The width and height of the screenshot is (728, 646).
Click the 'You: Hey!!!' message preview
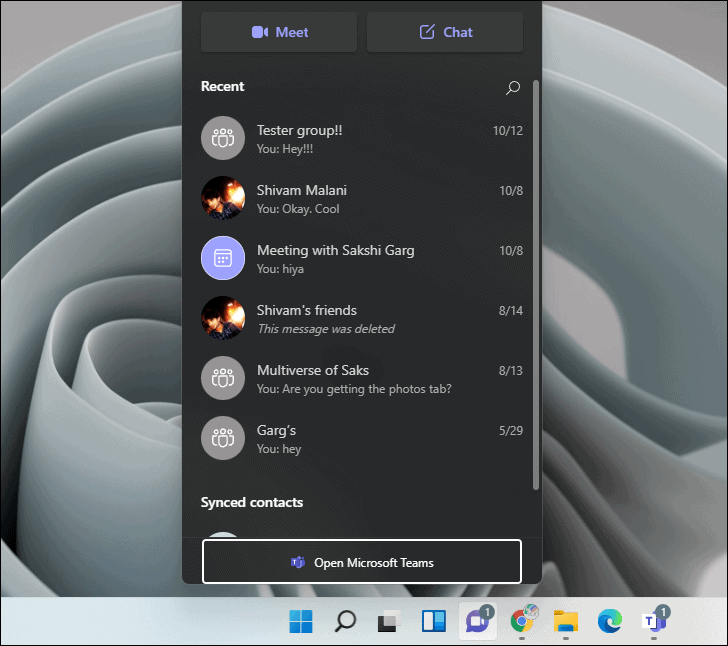(x=285, y=149)
